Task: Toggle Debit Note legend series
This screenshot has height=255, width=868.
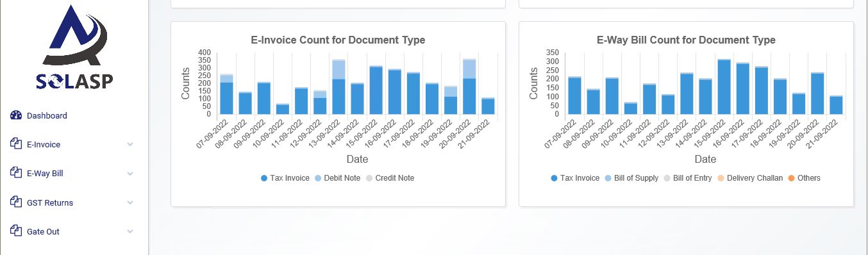Action: click(x=338, y=178)
